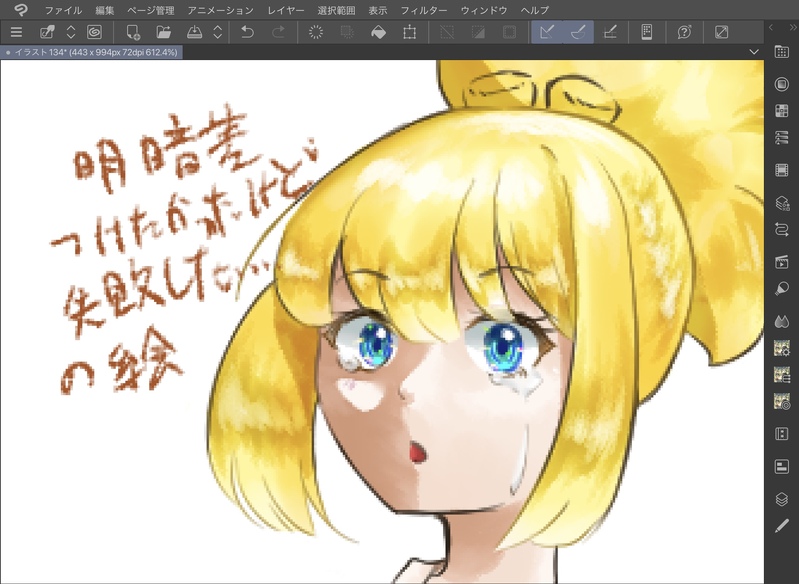
Task: Click the single left arrow atop the side dock
Action: pyautogui.click(x=771, y=27)
